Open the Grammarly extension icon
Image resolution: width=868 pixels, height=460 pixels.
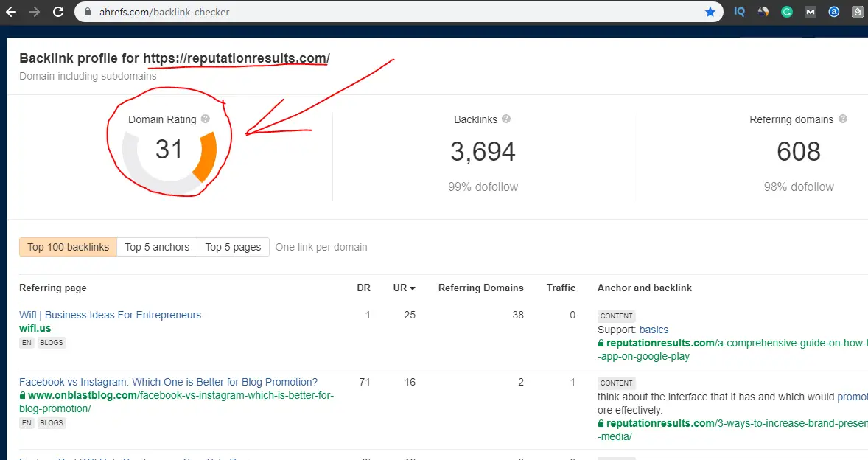[x=787, y=12]
